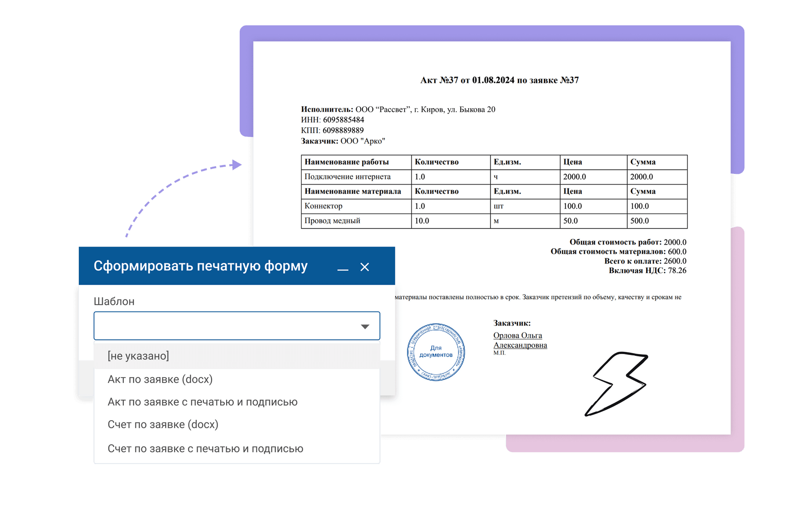Click the Шаблон dropdown arrow
Viewport: 812px width, 508px height.
(365, 326)
